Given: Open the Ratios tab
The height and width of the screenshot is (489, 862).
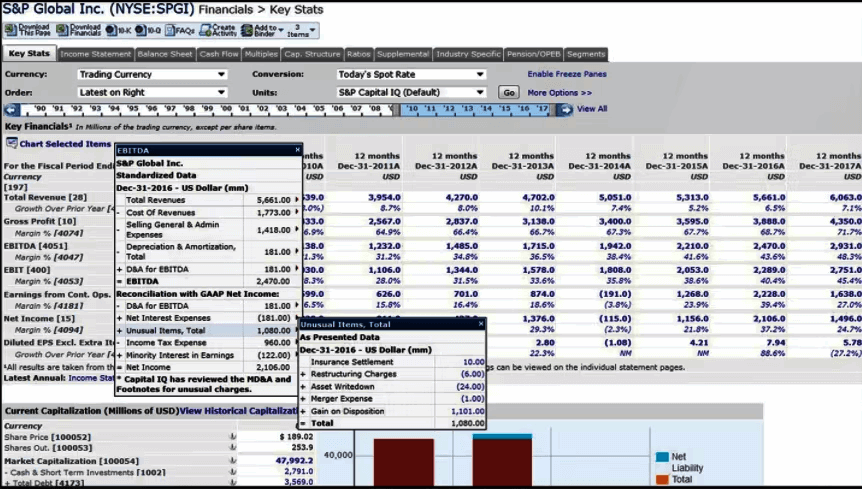Looking at the screenshot, I should pyautogui.click(x=358, y=54).
